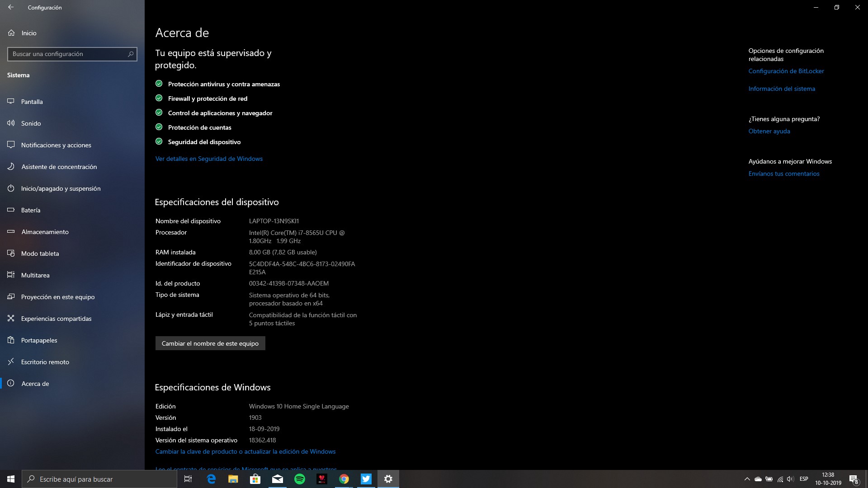Image resolution: width=868 pixels, height=488 pixels.
Task: Open the Action Center notifications icon
Action: tap(854, 479)
